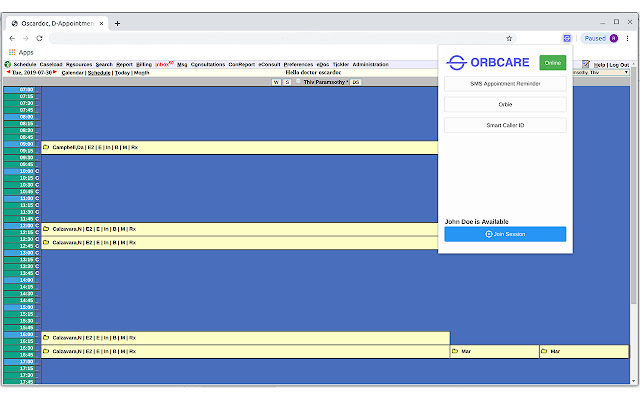Open folder icon of Calzavara 12:30 appointment
This screenshot has width=640, height=400.
[46, 242]
